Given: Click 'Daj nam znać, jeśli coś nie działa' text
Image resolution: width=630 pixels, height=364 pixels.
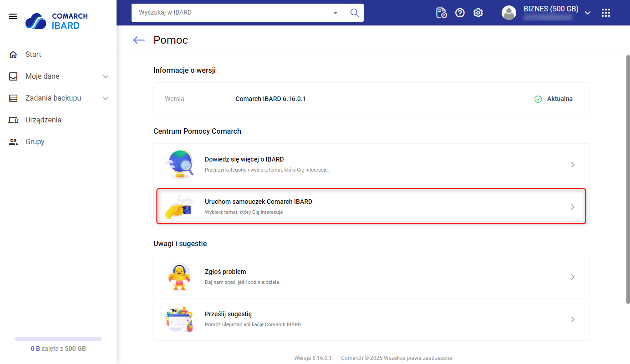Looking at the screenshot, I should point(243,282).
